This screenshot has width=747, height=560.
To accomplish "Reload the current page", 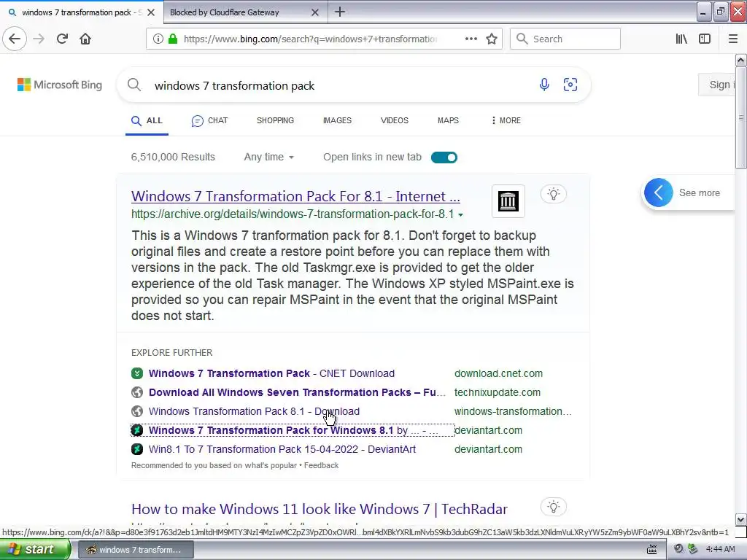I will (62, 39).
